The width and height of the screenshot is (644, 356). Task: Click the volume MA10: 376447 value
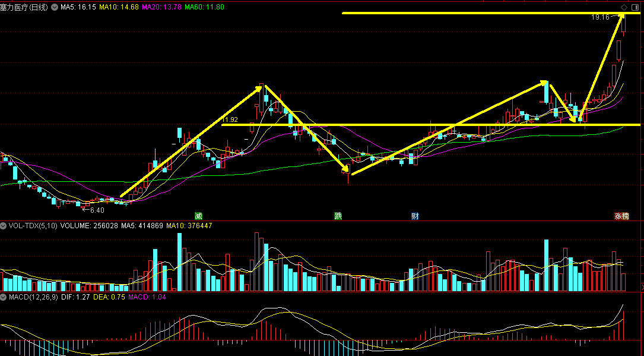point(189,226)
